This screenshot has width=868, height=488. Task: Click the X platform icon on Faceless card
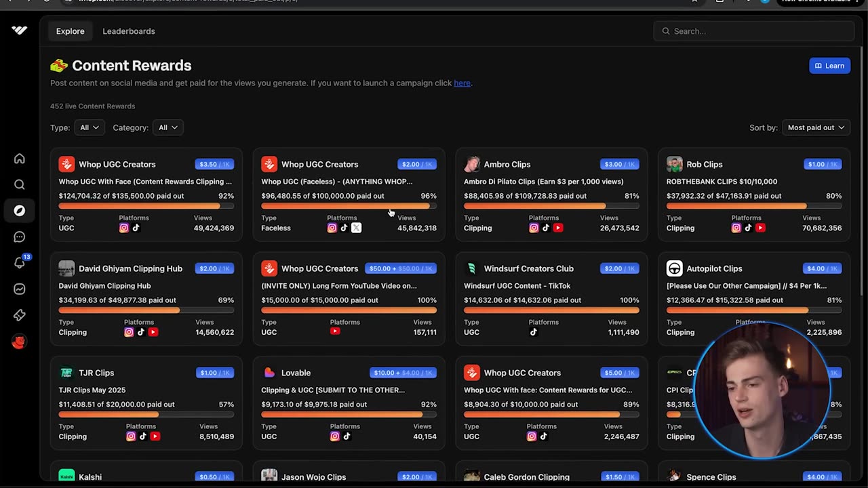pos(356,228)
